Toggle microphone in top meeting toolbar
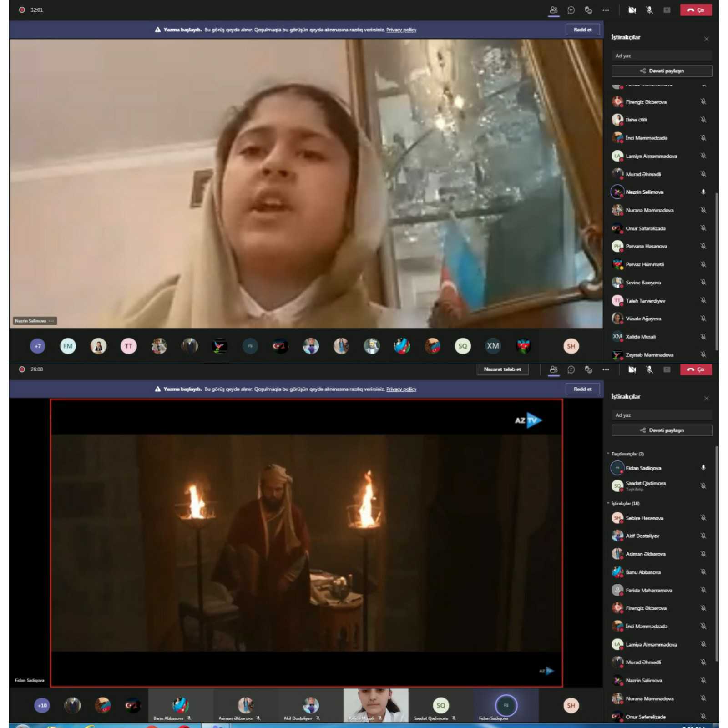The height and width of the screenshot is (728, 728). (x=649, y=10)
